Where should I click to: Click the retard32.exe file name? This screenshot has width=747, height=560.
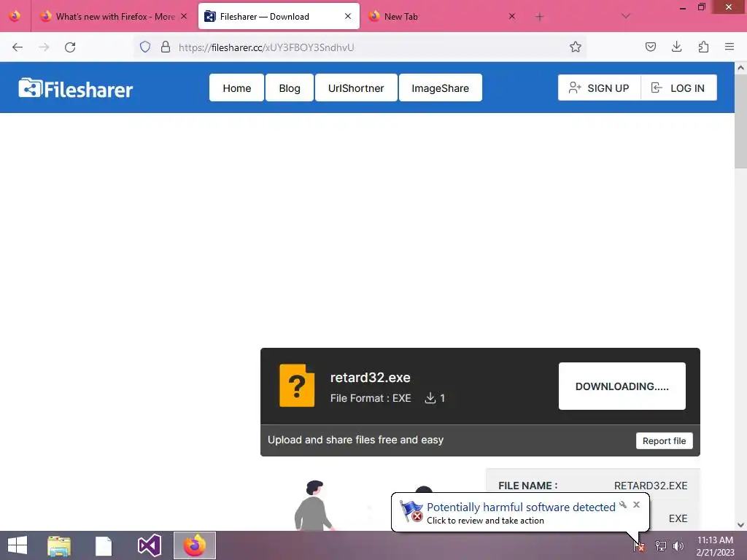tap(370, 378)
